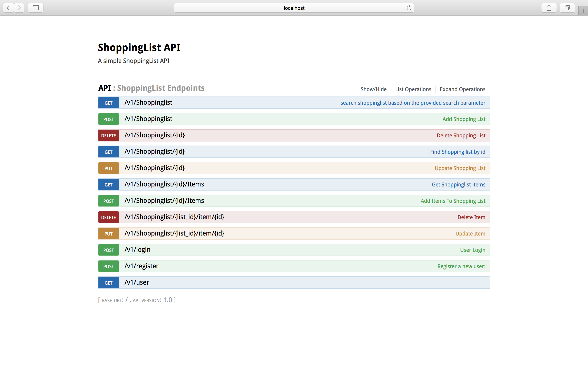This screenshot has width=588, height=368.
Task: Click the POST badge for /v1/register
Action: point(109,266)
